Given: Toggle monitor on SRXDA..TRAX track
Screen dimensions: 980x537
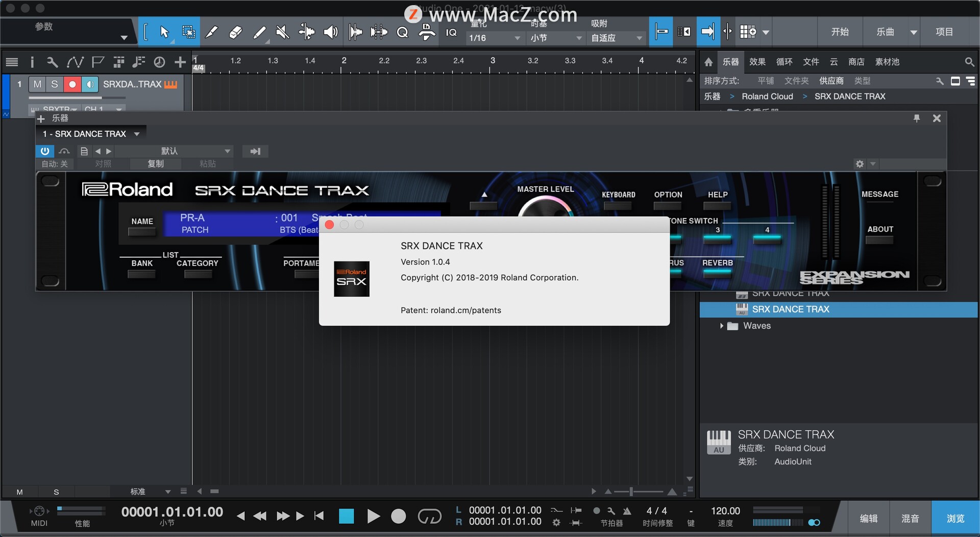Looking at the screenshot, I should 90,84.
